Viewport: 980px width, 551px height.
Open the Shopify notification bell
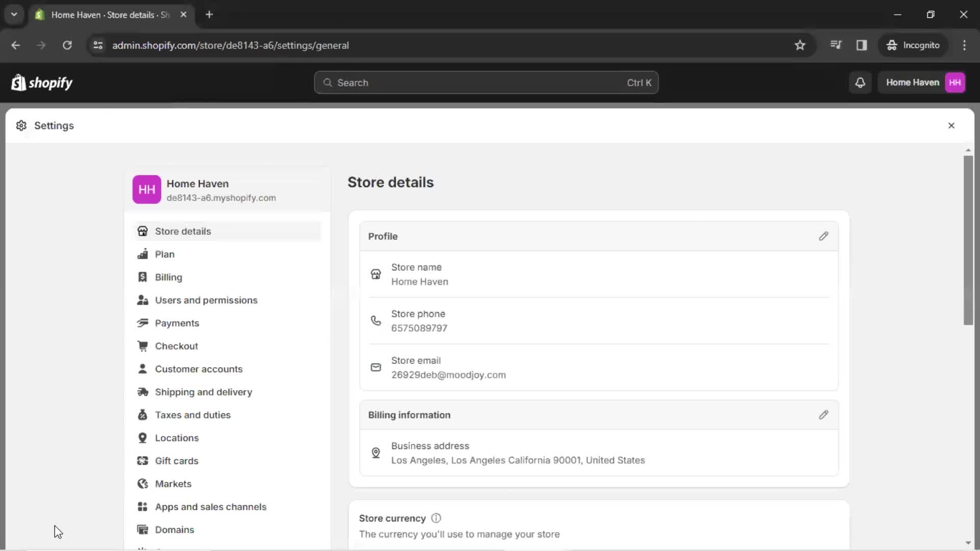pyautogui.click(x=860, y=82)
